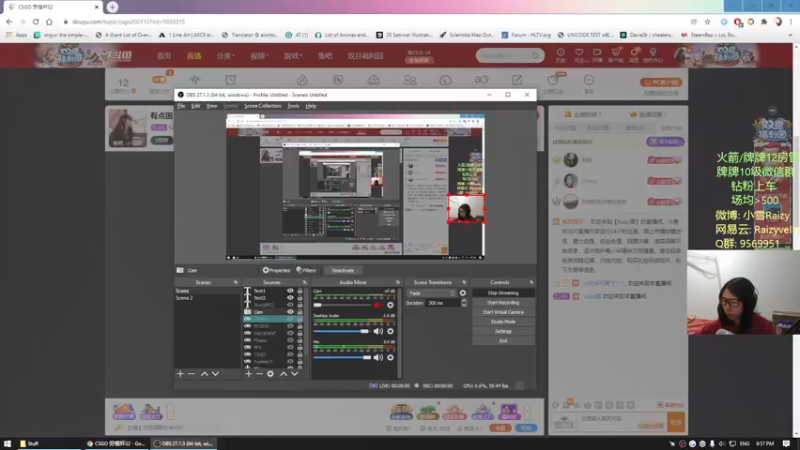Screen dimensions: 800x450
Task: Open OBS Scene Collection menu
Action: click(x=262, y=106)
